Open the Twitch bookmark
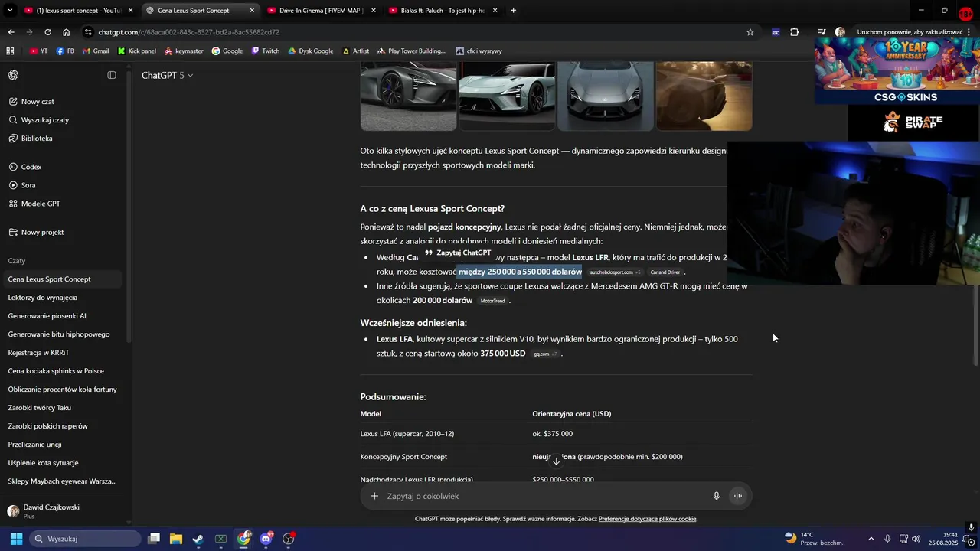 click(x=266, y=51)
